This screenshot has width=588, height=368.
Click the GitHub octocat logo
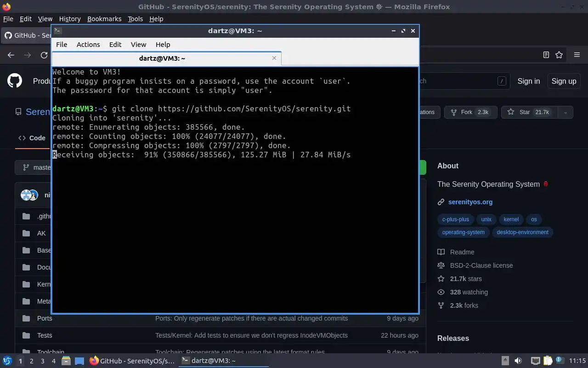pos(15,81)
